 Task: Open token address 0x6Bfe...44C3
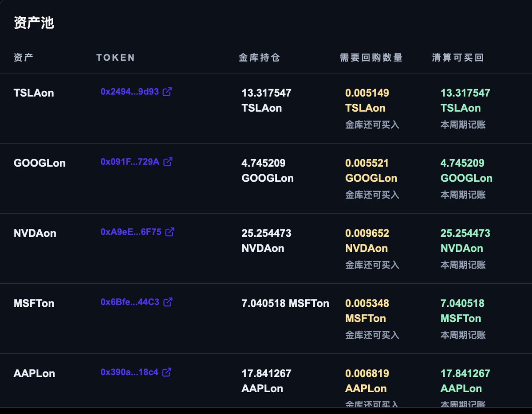point(130,302)
